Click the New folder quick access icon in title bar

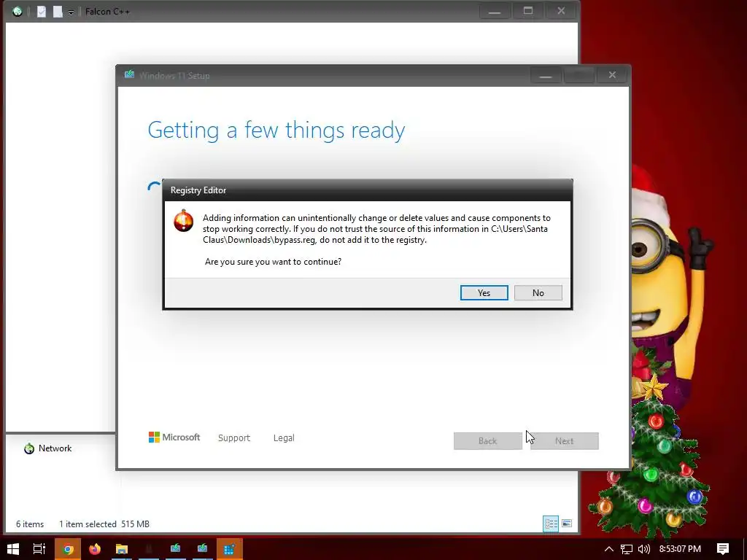[x=58, y=12]
